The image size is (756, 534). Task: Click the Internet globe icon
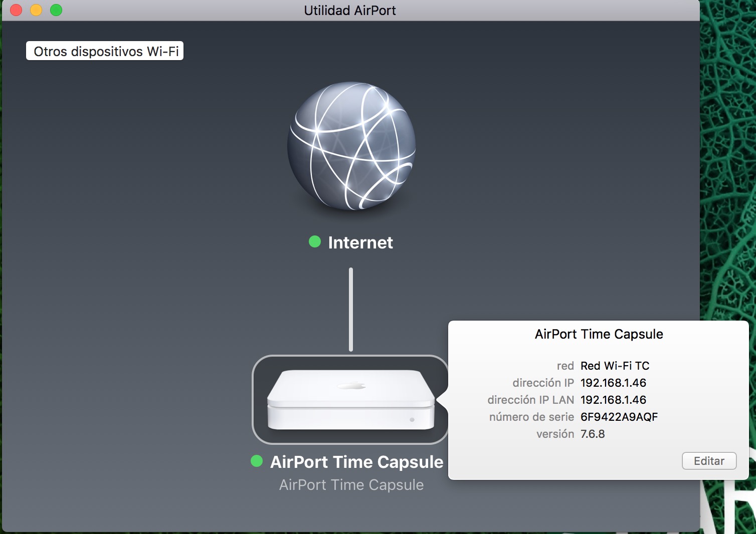pos(351,146)
